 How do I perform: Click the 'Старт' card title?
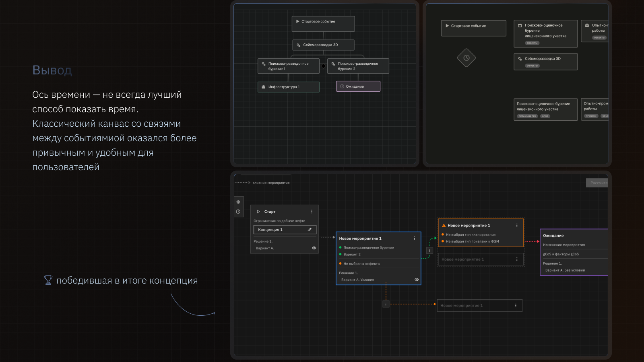(x=270, y=212)
